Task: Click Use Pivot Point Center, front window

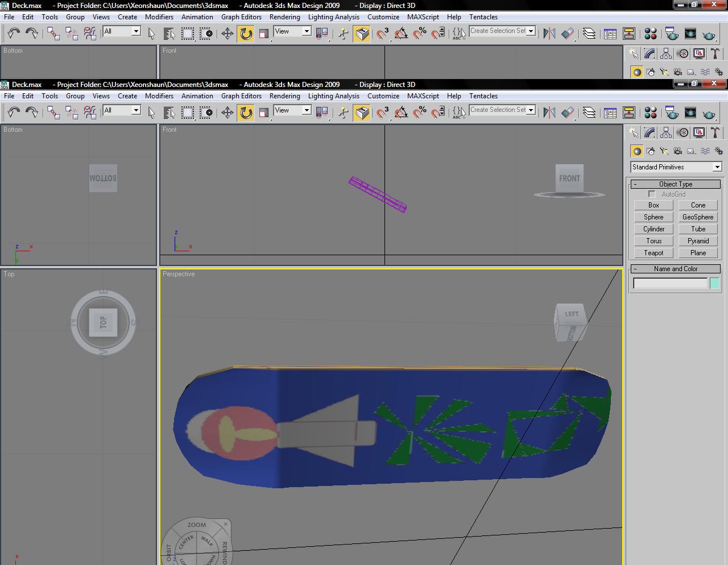Action: click(322, 113)
